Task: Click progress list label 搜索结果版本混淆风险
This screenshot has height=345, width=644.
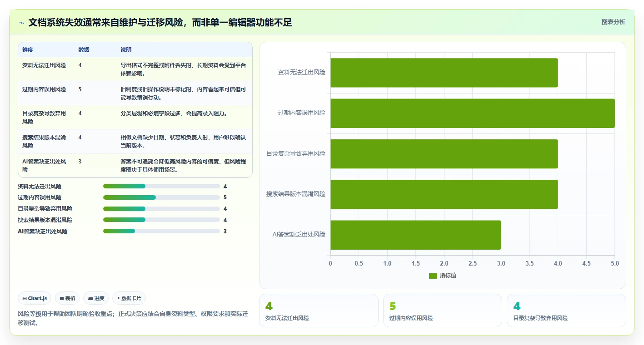Action: tap(45, 220)
